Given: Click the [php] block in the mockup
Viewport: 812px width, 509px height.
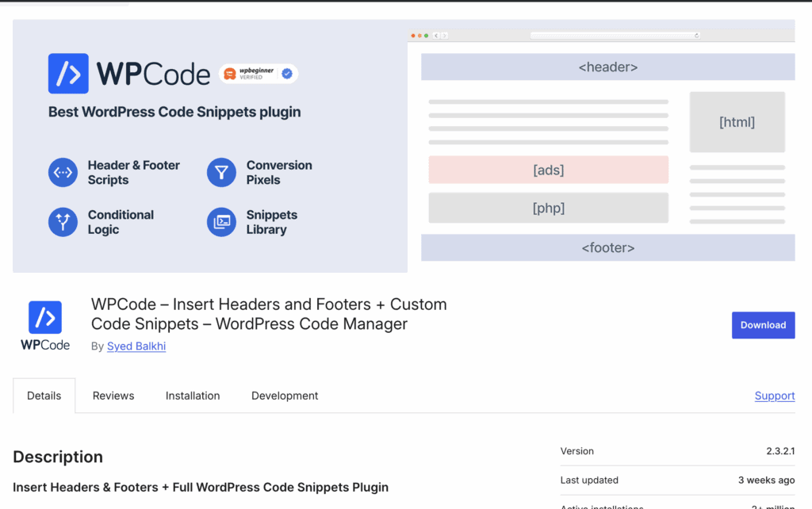Looking at the screenshot, I should (x=549, y=209).
